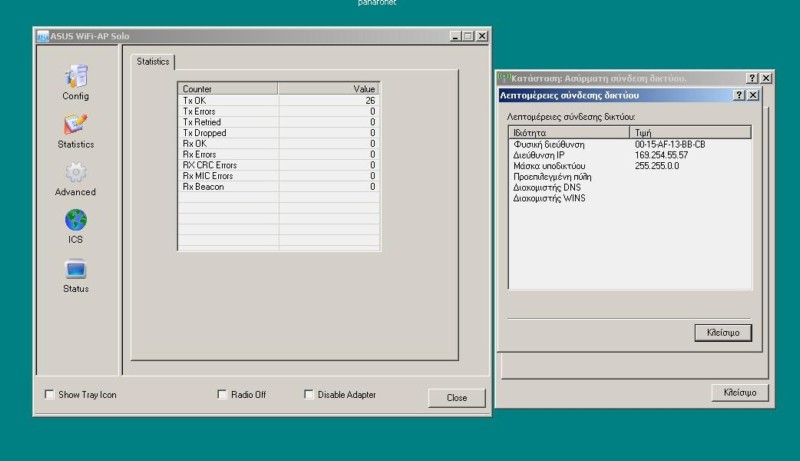Viewport: 800px width, 461px height.
Task: Close the wireless status window via X
Action: [766, 78]
